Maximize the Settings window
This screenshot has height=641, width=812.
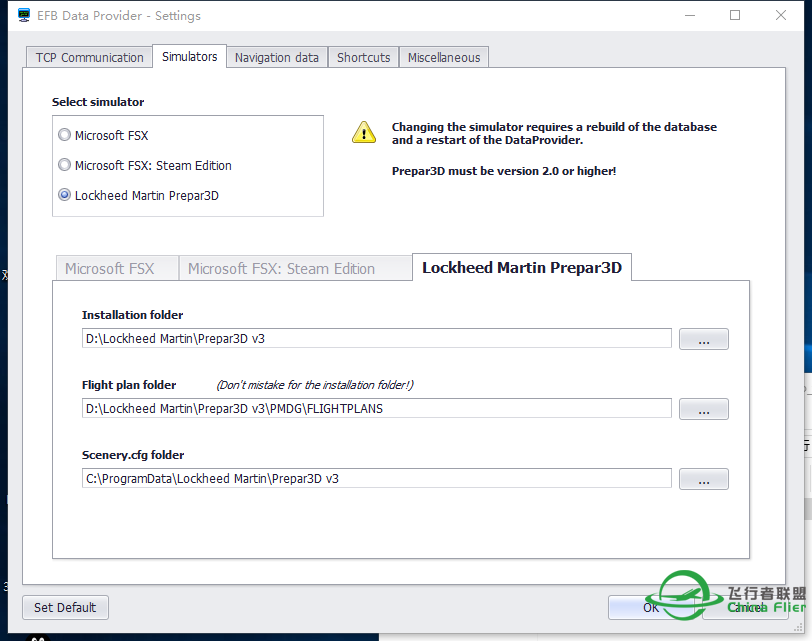(x=735, y=16)
